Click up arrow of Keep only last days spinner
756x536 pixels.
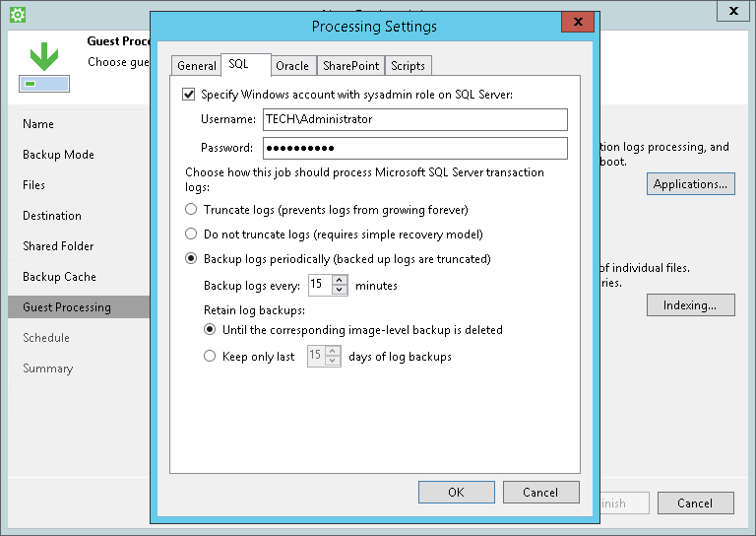[332, 351]
